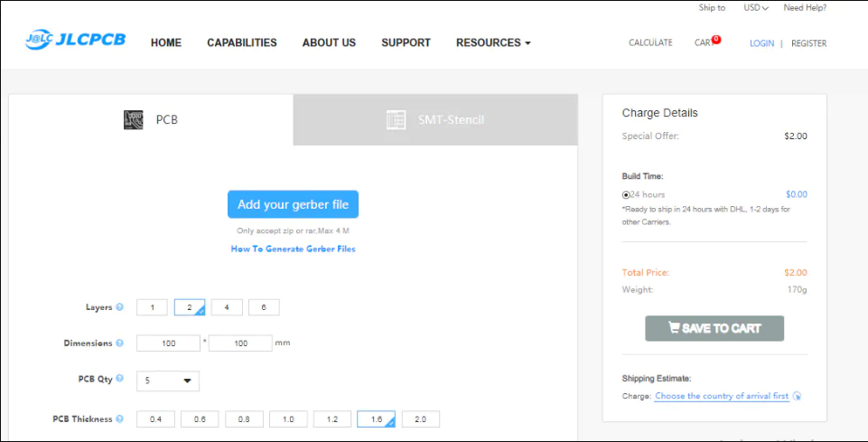The height and width of the screenshot is (442, 868).
Task: Click the PCB board icon in tab
Action: (134, 119)
